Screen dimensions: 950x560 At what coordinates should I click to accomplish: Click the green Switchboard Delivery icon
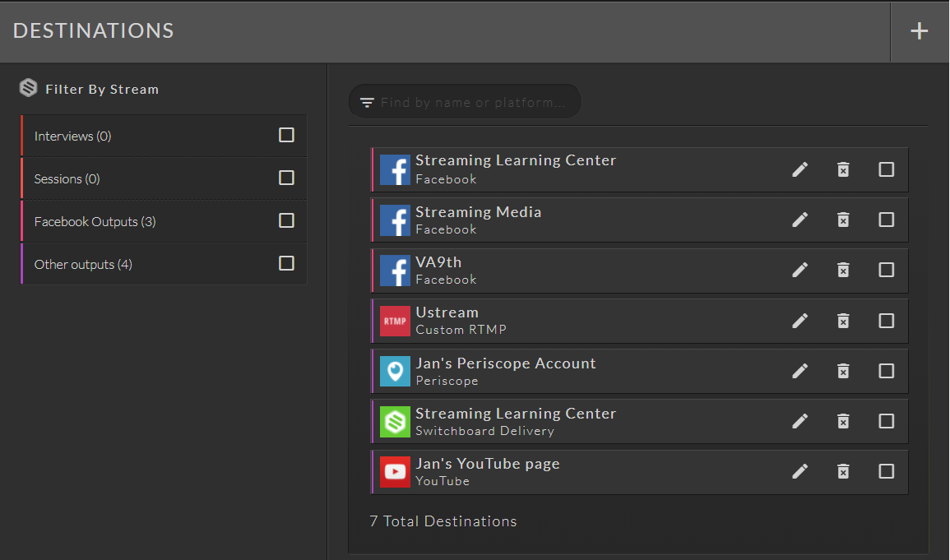point(395,421)
